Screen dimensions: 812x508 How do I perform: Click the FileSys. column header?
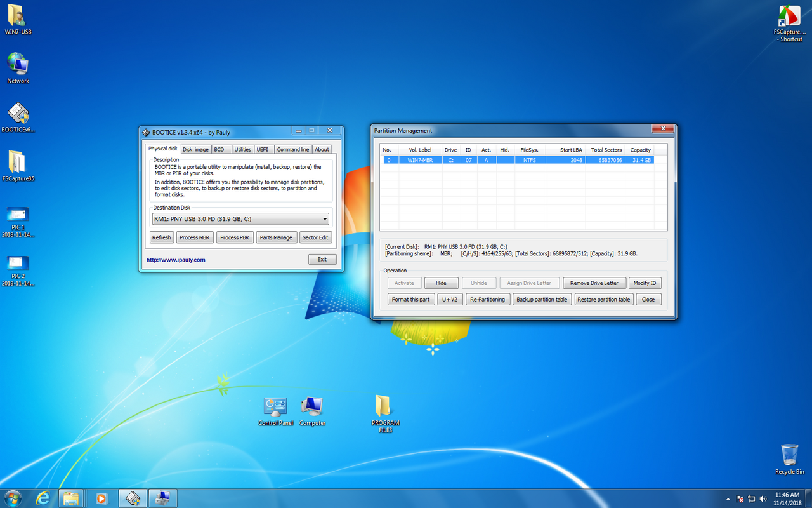pos(528,150)
